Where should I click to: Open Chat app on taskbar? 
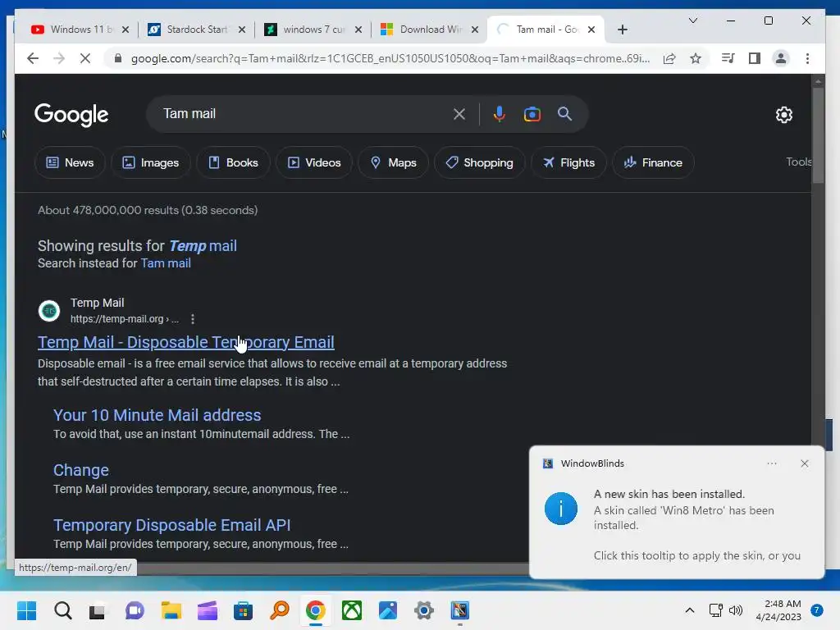[135, 610]
